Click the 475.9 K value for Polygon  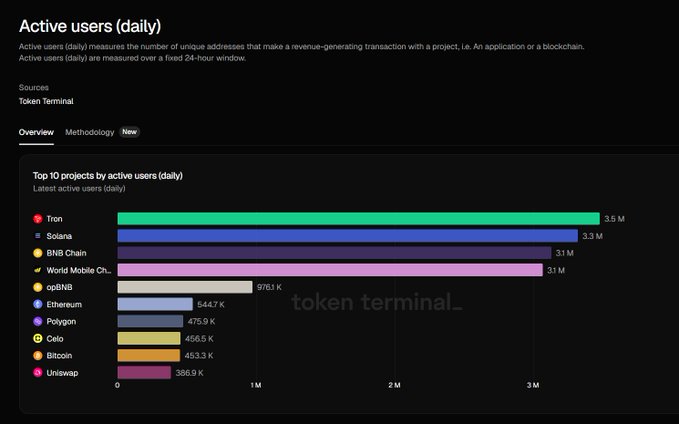tap(201, 321)
